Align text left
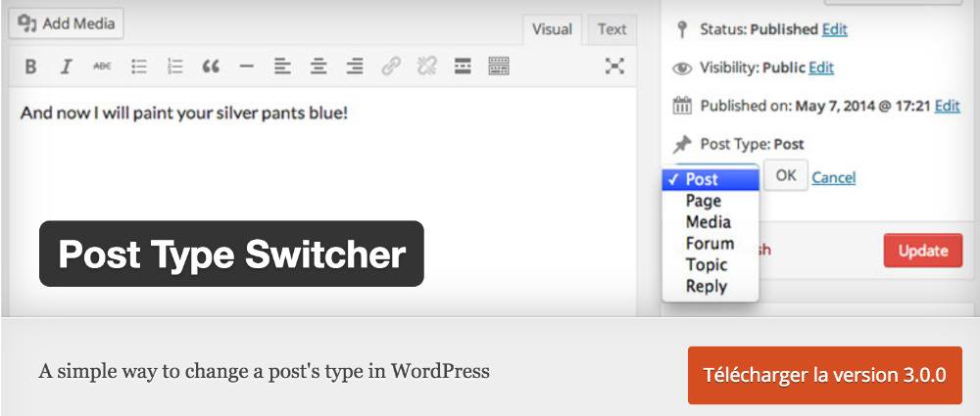 (282, 67)
